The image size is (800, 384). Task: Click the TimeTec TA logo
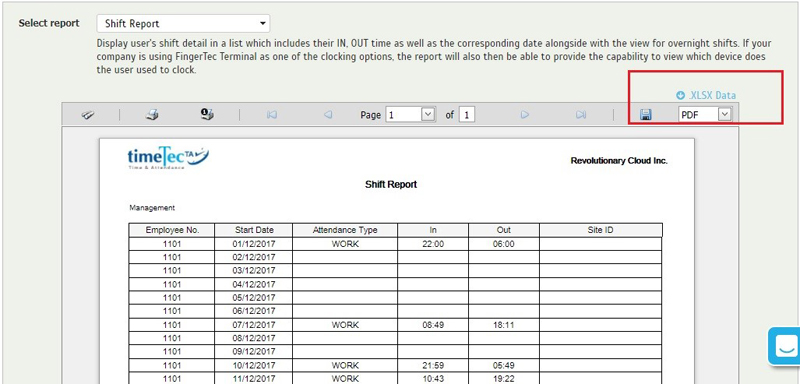pos(168,158)
